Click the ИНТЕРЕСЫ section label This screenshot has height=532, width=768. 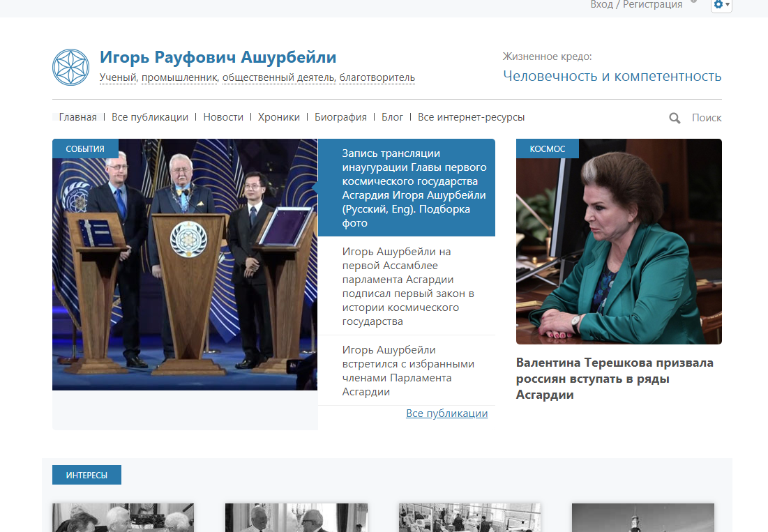86,475
